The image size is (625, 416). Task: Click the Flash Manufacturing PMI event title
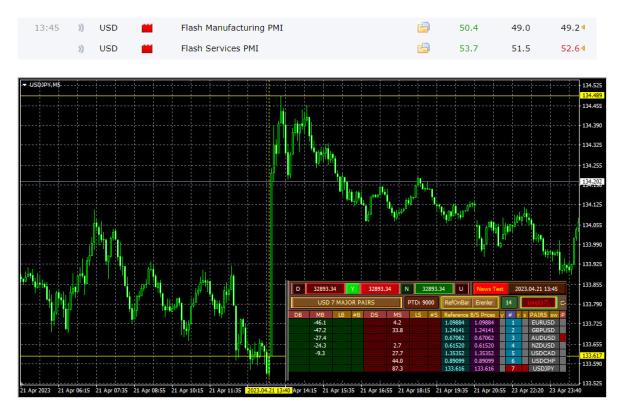pos(232,28)
